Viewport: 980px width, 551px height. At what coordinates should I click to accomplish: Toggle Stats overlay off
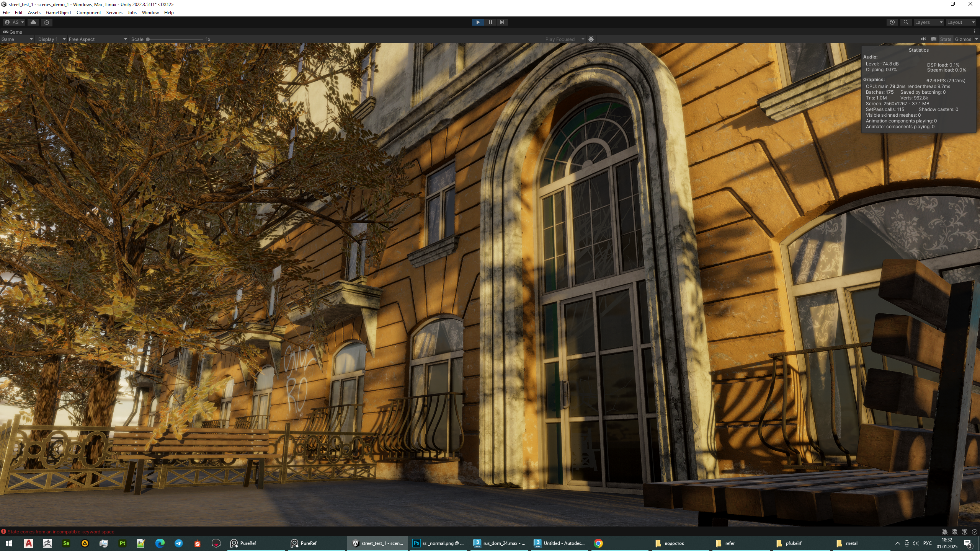[x=945, y=39]
